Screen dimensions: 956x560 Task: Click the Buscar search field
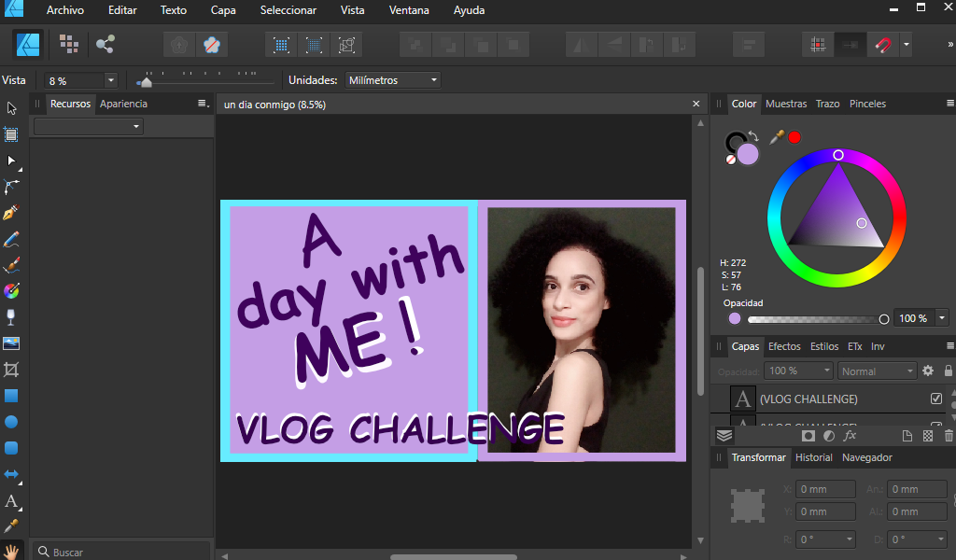pyautogui.click(x=122, y=552)
